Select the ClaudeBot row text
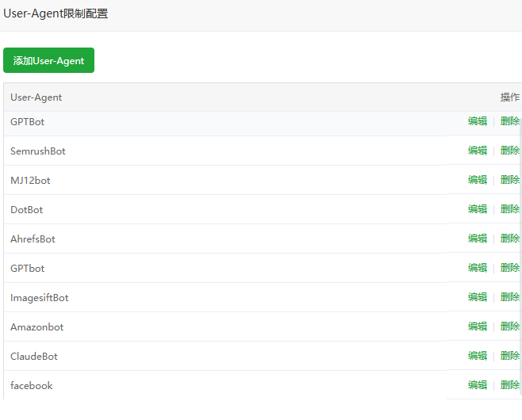Screen dimensions: 522x420 pos(34,356)
